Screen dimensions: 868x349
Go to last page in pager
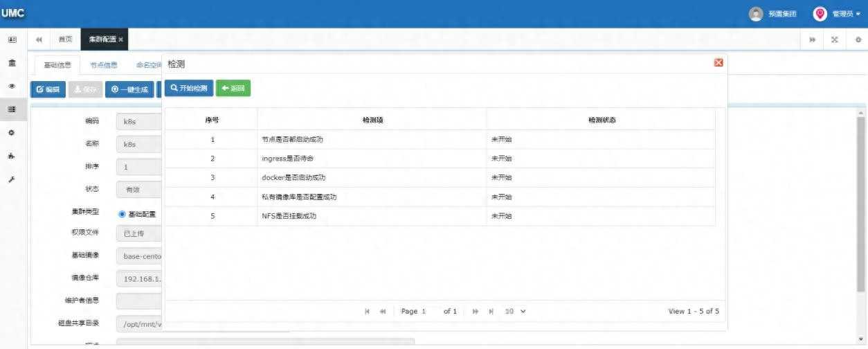(491, 312)
